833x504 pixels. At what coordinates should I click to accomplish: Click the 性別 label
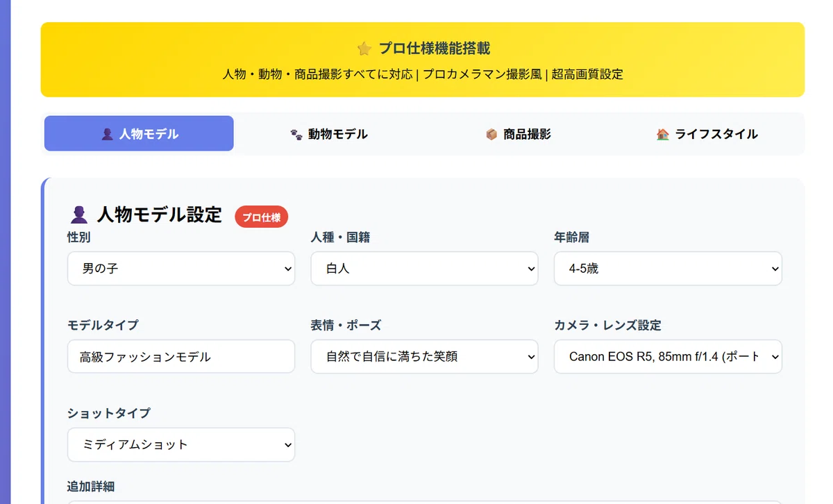click(79, 237)
